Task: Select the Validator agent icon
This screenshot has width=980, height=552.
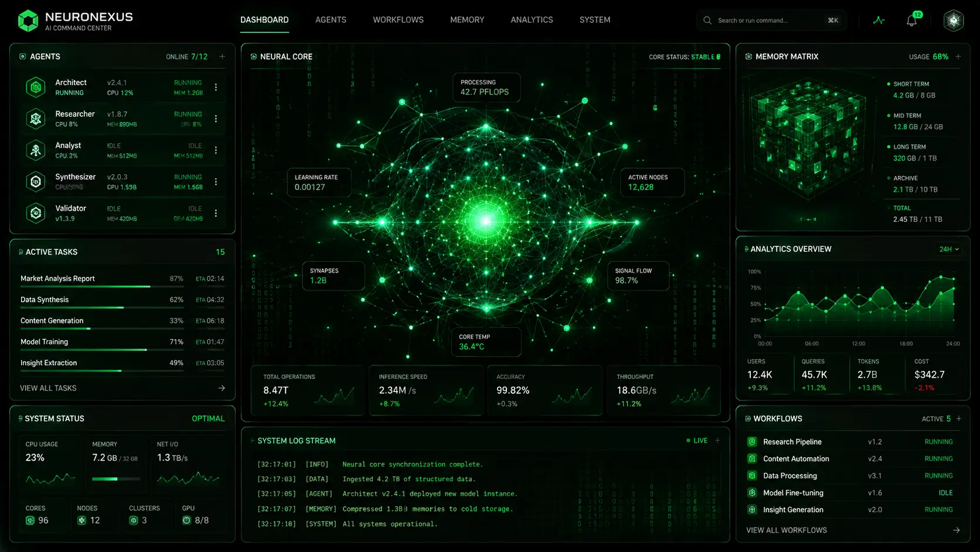Action: pos(36,213)
